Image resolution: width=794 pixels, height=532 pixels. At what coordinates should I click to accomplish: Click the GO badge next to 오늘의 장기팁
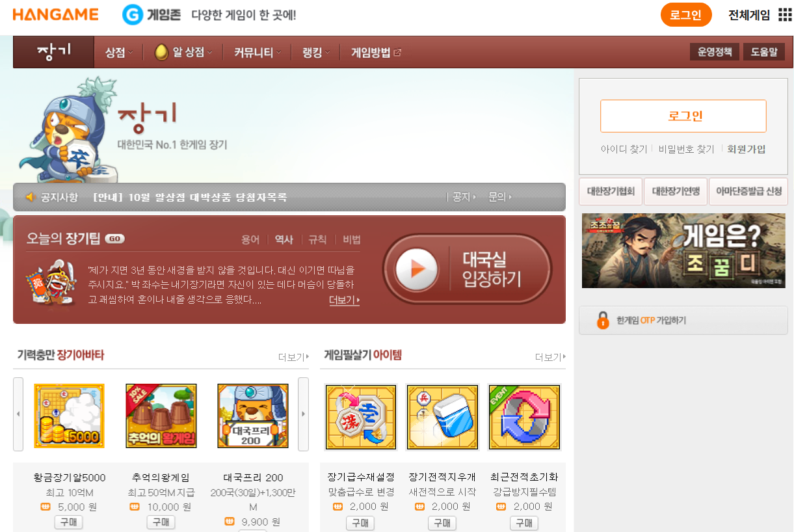(x=114, y=239)
